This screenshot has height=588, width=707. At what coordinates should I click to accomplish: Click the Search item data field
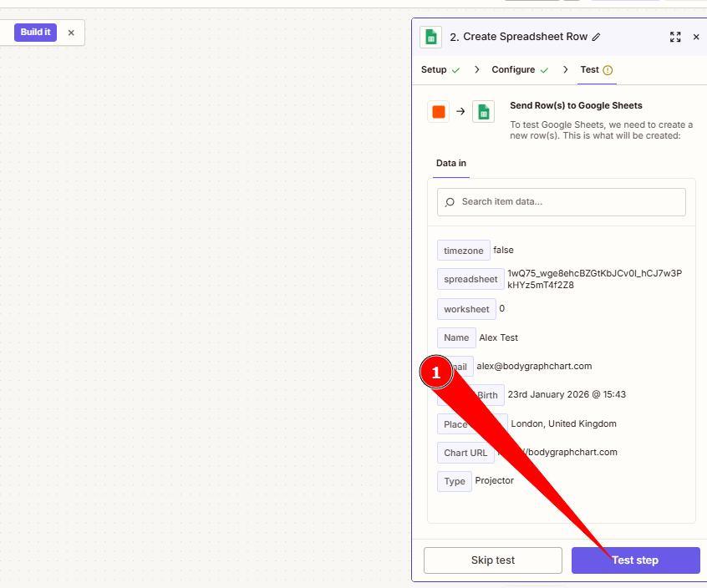point(562,202)
